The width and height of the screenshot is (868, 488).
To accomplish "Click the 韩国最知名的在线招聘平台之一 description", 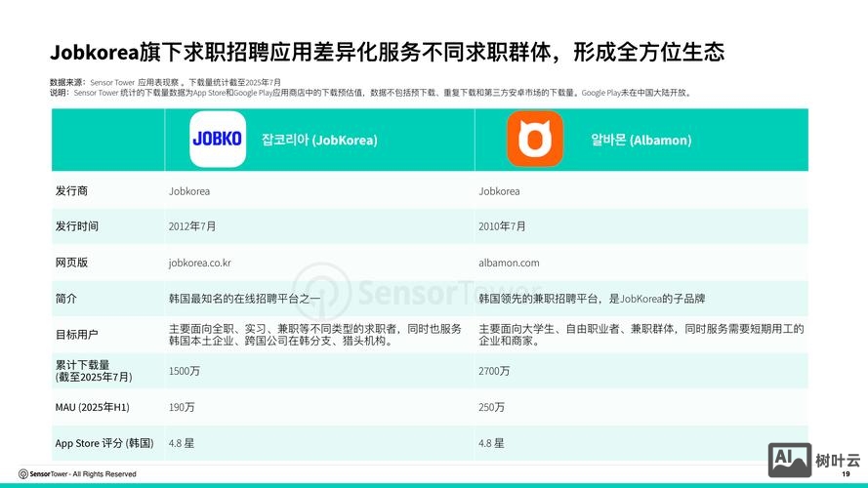I will tap(245, 299).
